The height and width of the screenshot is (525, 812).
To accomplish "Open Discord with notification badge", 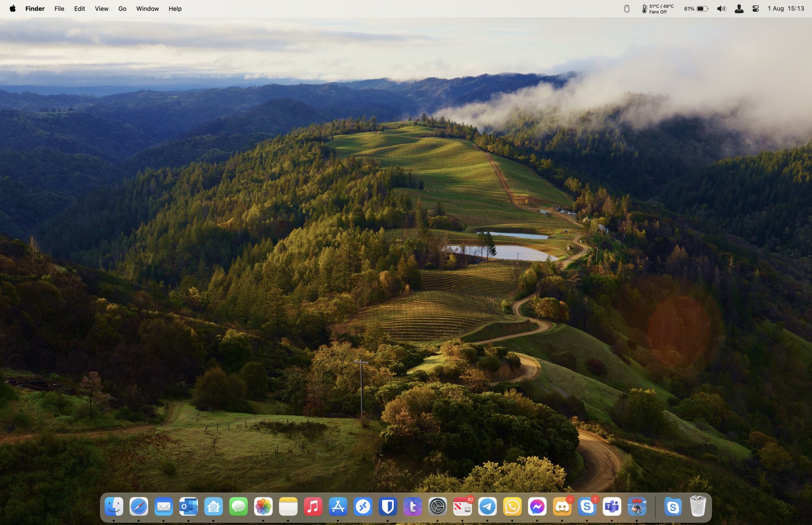I will pos(562,506).
